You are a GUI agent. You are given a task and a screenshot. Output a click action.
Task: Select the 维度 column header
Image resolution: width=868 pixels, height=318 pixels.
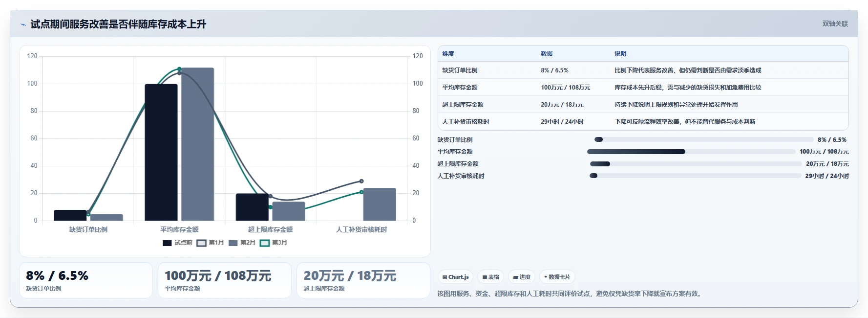448,54
